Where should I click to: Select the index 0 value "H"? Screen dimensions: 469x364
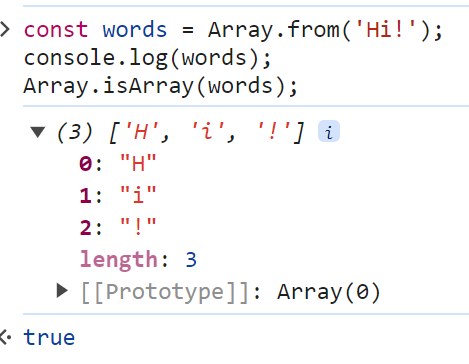[x=138, y=164]
